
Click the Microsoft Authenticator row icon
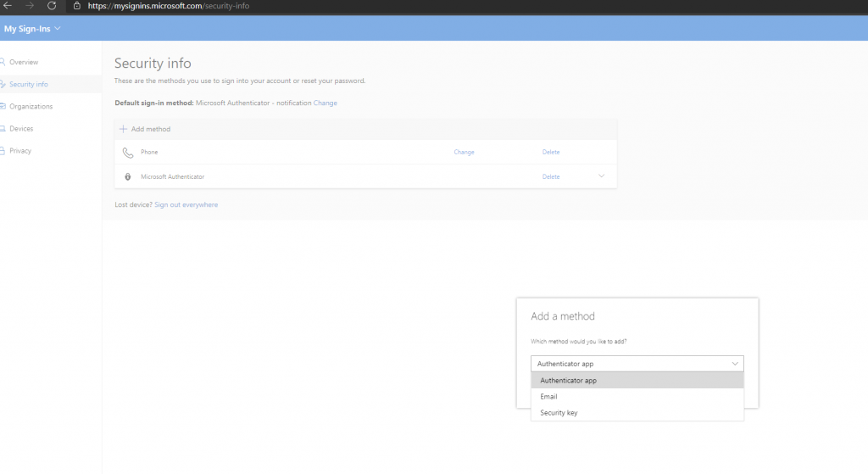click(128, 176)
